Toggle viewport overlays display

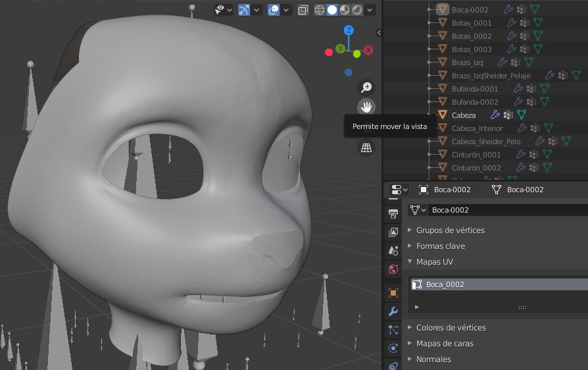point(274,10)
